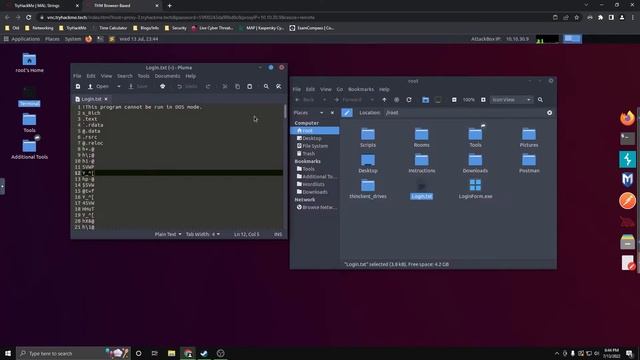Open file manager Bookmarks menu
Viewport: 640px width, 360px height.
[x=360, y=89]
